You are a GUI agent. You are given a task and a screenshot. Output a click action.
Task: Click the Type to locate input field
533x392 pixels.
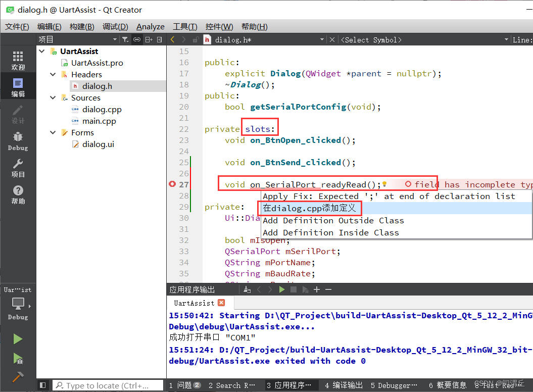pos(108,385)
